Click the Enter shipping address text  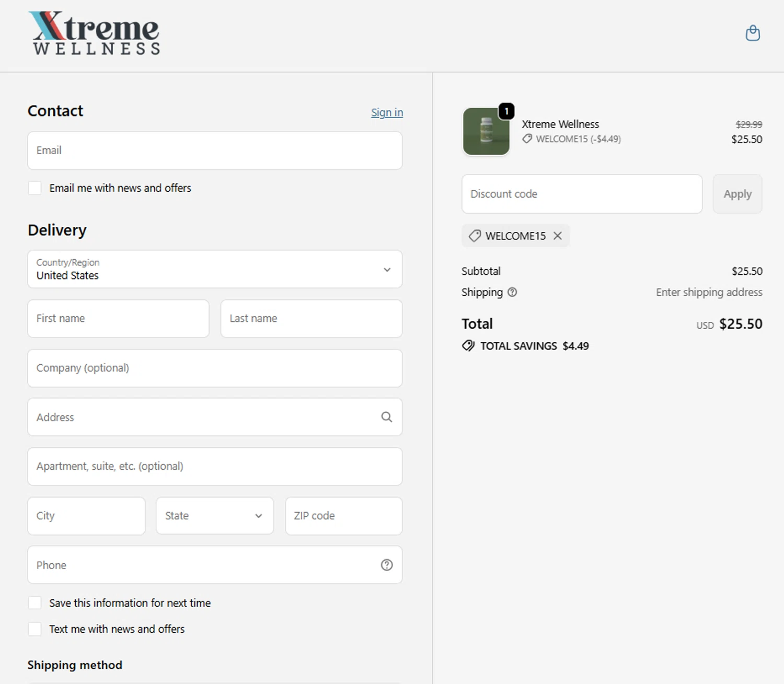click(x=709, y=292)
